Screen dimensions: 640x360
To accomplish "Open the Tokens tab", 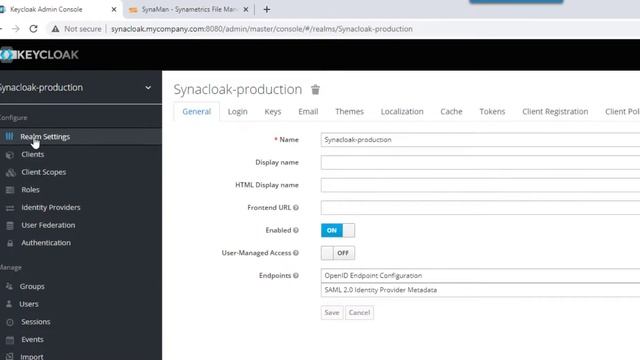I will point(492,111).
